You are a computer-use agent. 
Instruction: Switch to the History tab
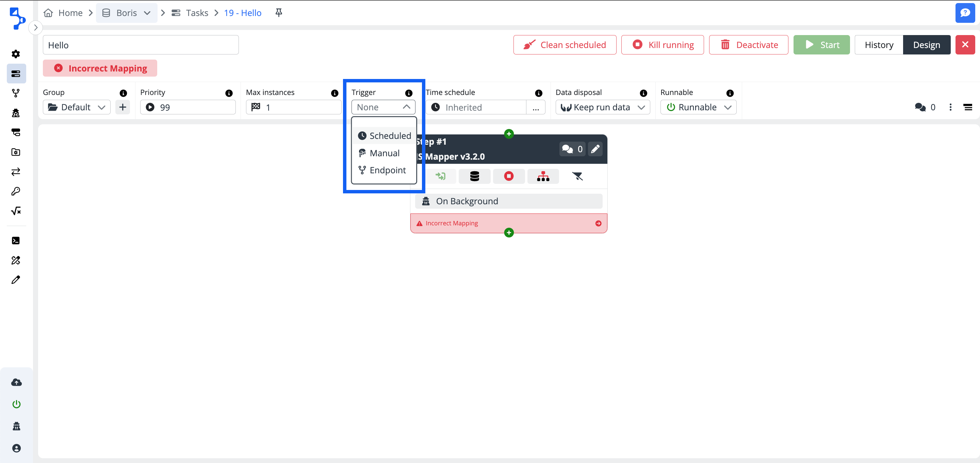point(878,45)
